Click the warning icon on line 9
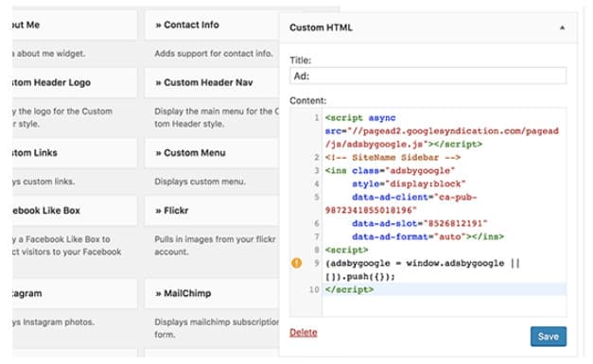 tap(297, 263)
